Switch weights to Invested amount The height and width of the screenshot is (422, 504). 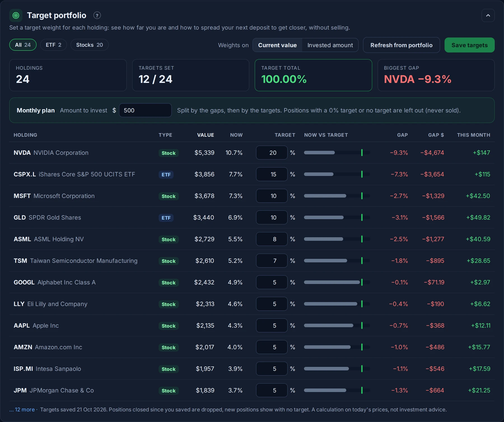tap(330, 45)
